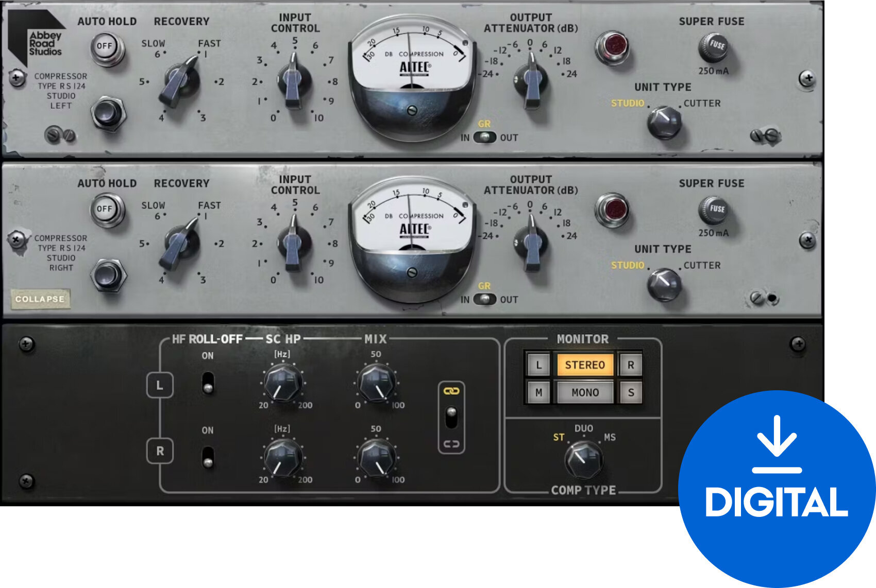The height and width of the screenshot is (588, 876).
Task: Toggle the right unit AUTO HOLD OFF button
Action: click(x=105, y=210)
